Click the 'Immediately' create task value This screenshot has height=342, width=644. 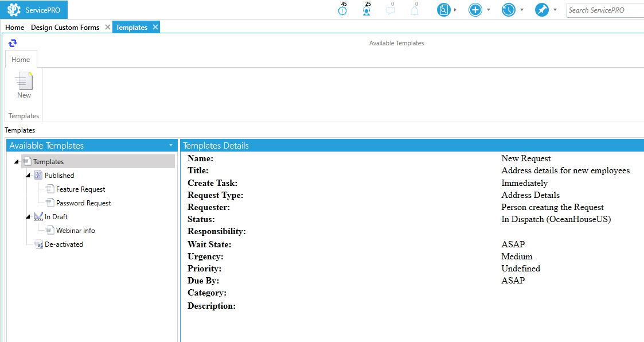[524, 183]
